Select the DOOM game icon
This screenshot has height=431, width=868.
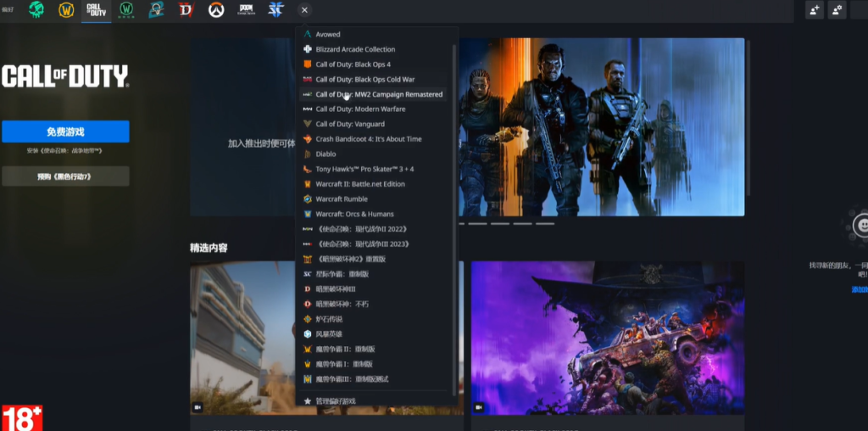(x=246, y=10)
